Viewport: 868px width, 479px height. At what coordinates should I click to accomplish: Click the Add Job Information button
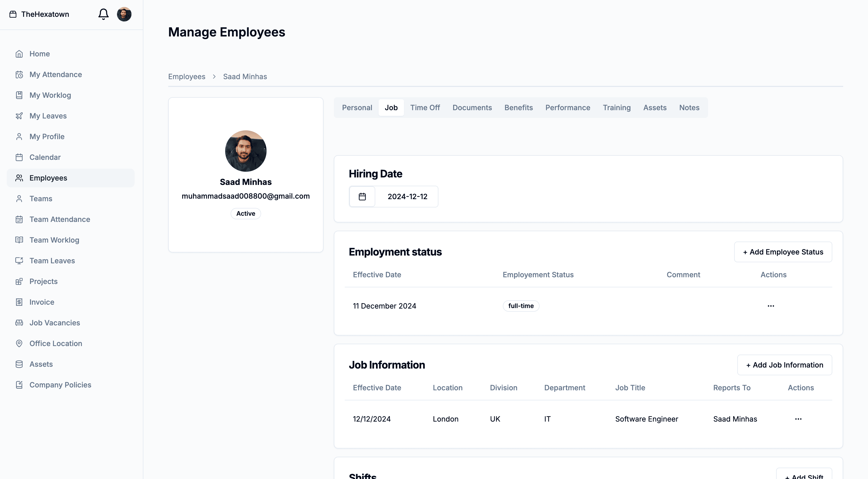coord(784,365)
